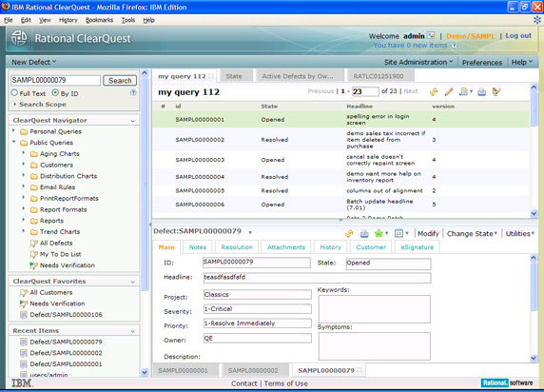Click in the search ID input field

coord(55,80)
